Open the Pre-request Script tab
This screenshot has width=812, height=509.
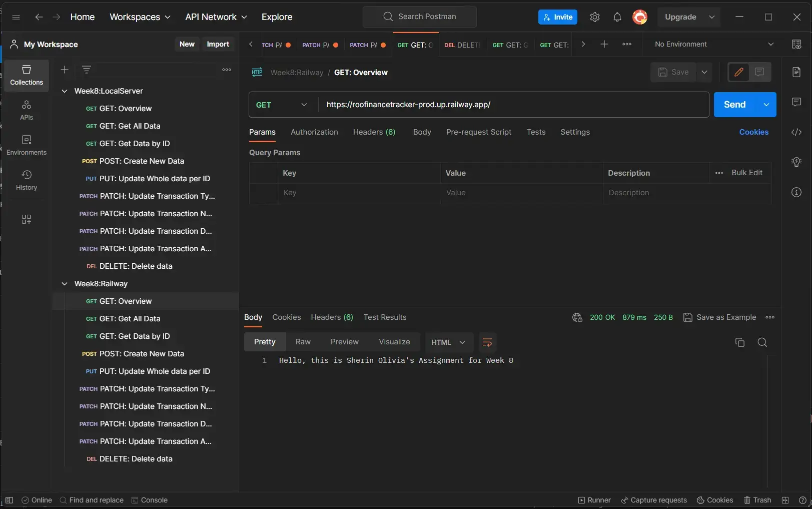tap(479, 132)
